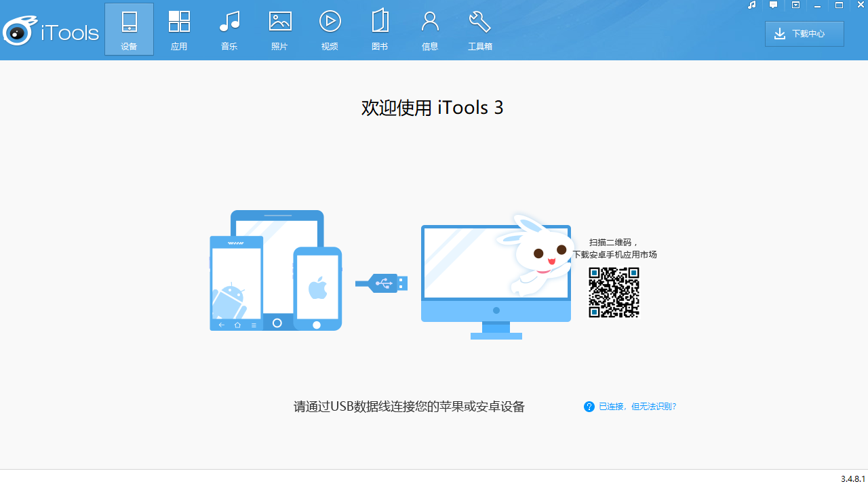Minimize the iTools window
868x488 pixels.
click(817, 5)
